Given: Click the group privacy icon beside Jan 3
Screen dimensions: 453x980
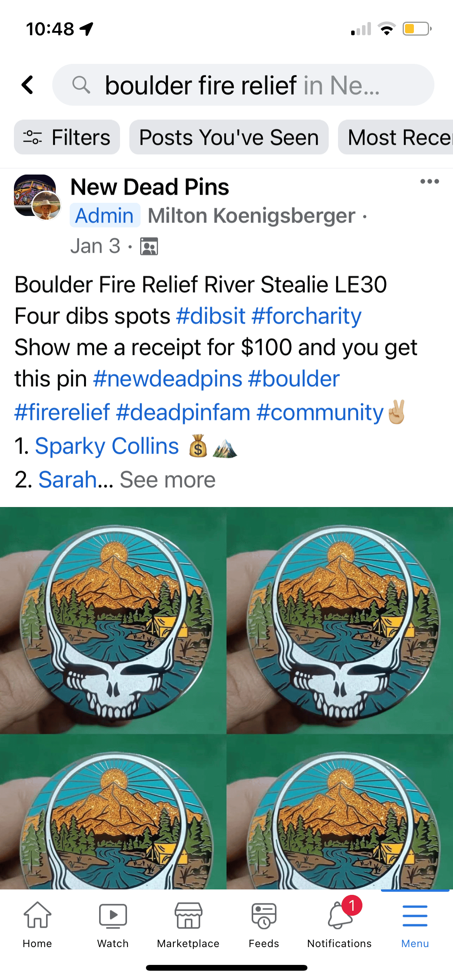Looking at the screenshot, I should pos(149,247).
